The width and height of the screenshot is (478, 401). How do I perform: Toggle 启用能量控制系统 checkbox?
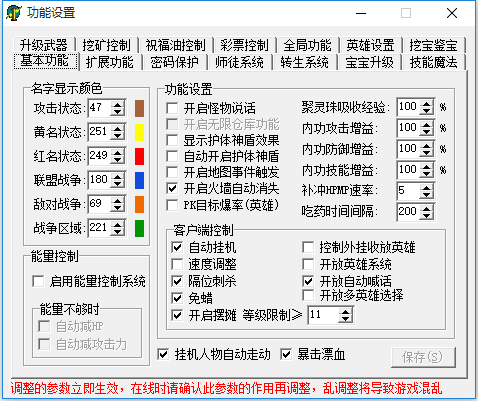point(38,281)
